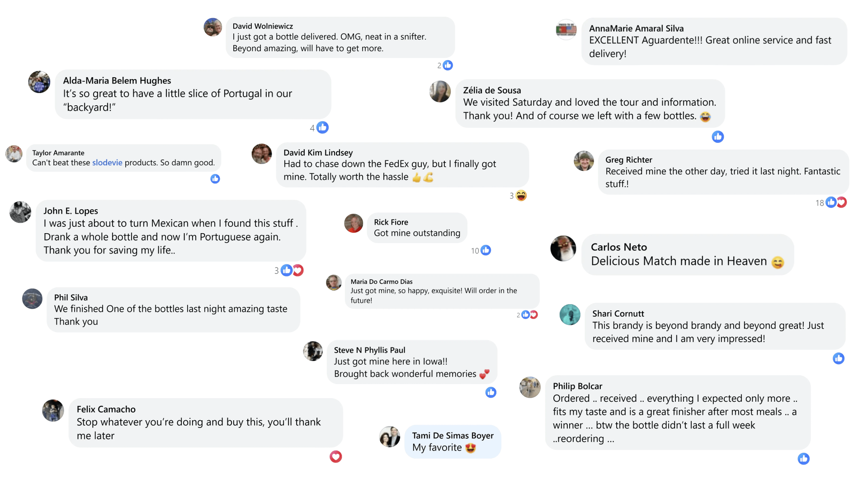This screenshot has width=868, height=488.
Task: Click the thumbs-up icon under Alda-Maria's comment
Action: [322, 128]
